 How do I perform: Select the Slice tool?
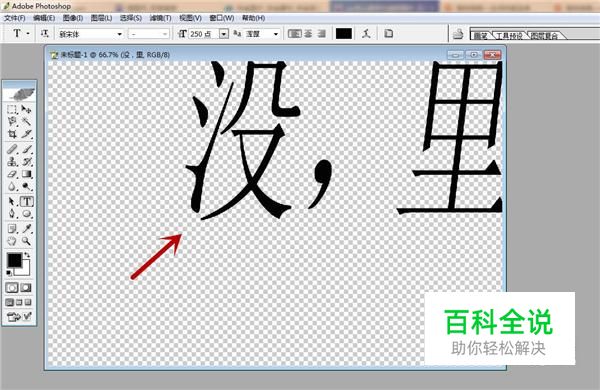click(26, 134)
